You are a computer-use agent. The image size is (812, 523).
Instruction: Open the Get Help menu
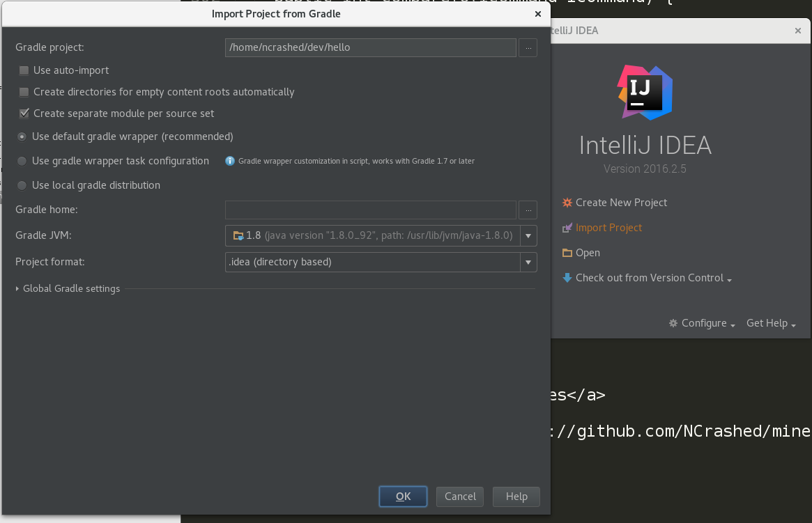pyautogui.click(x=771, y=323)
